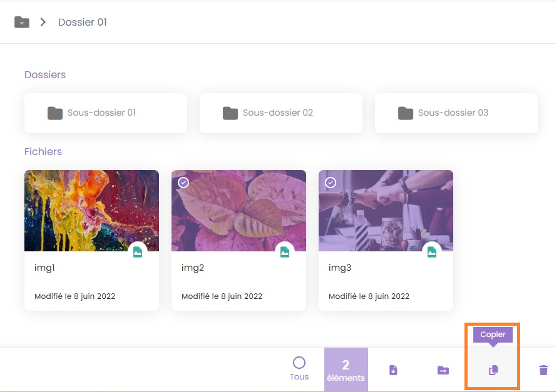The image size is (559, 392).
Task: Click the root folder icon in breadcrumb
Action: (x=22, y=23)
